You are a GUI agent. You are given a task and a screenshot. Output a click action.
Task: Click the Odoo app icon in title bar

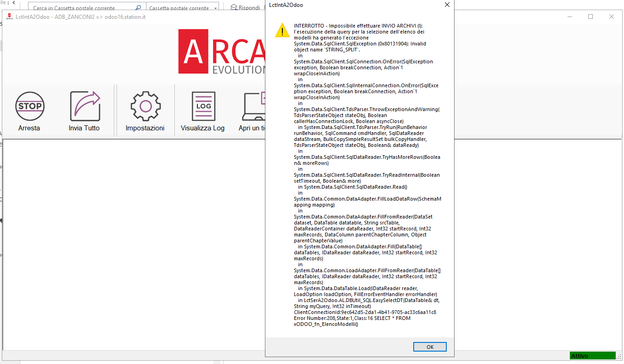click(9, 17)
